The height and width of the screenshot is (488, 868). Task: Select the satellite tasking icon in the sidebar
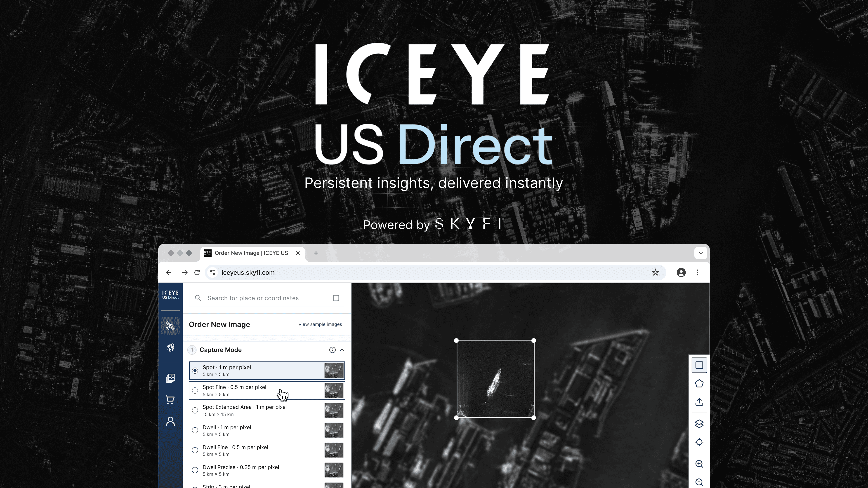[x=170, y=325]
